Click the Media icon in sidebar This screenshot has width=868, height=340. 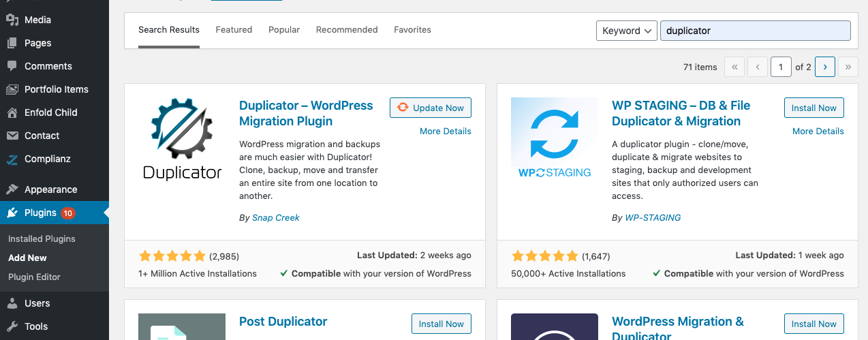(12, 20)
